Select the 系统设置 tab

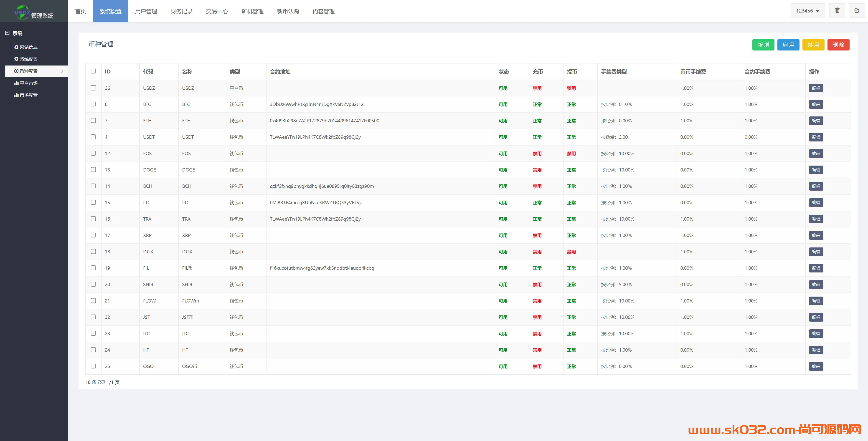click(111, 11)
